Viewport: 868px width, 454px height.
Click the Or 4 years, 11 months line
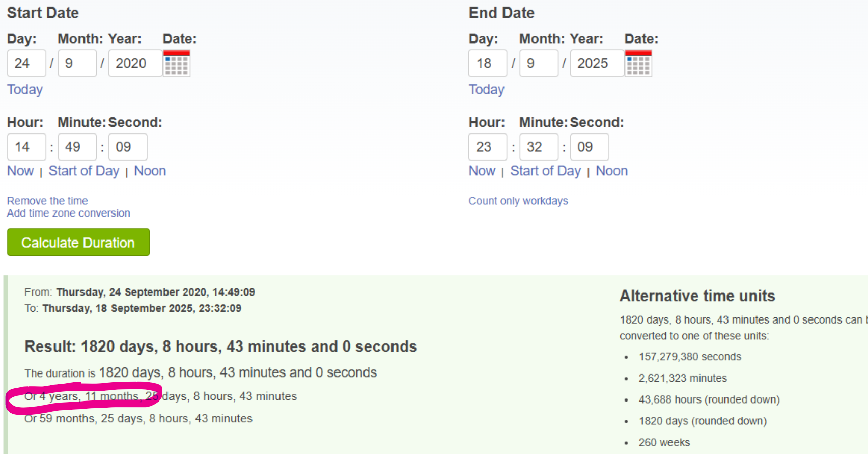pos(161,396)
